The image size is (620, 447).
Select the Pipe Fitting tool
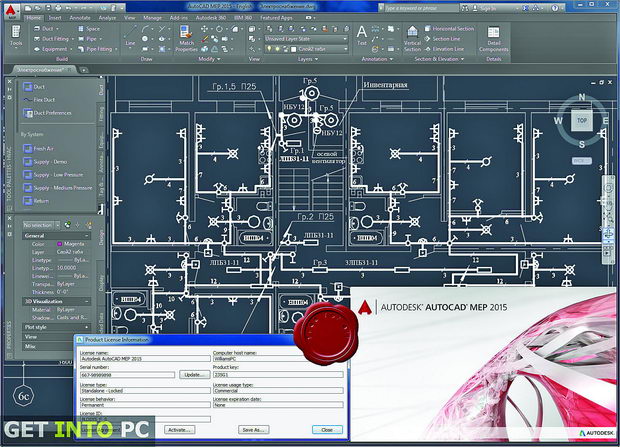(x=95, y=49)
